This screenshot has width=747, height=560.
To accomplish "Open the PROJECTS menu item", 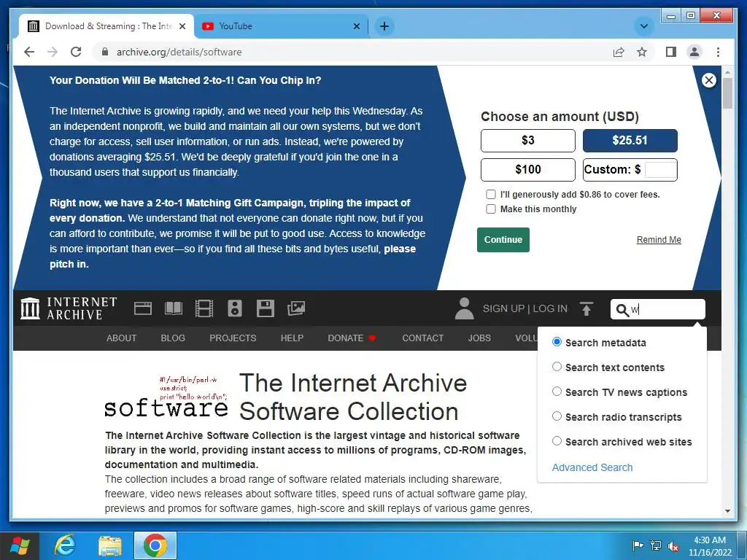I will click(x=233, y=338).
